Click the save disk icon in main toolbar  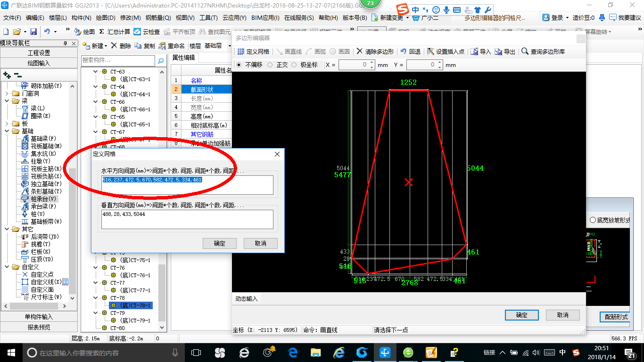[33, 32]
